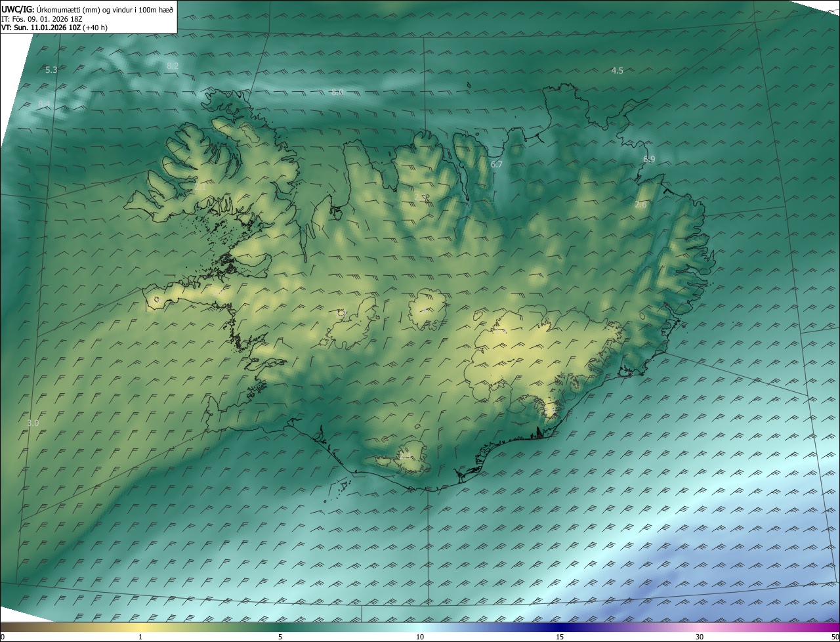Click the 8.2 value on the map
This screenshot has height=642, width=840.
tap(173, 66)
